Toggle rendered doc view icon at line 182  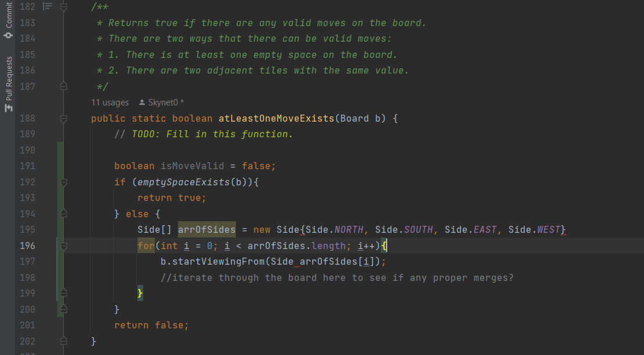48,7
